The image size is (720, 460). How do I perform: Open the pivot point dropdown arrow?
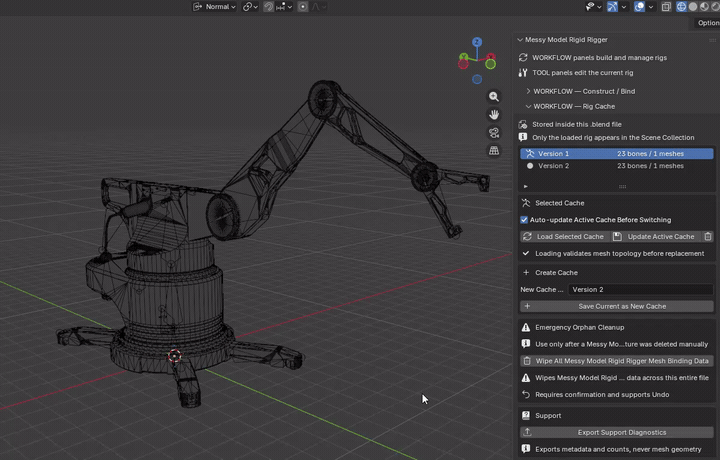256,7
